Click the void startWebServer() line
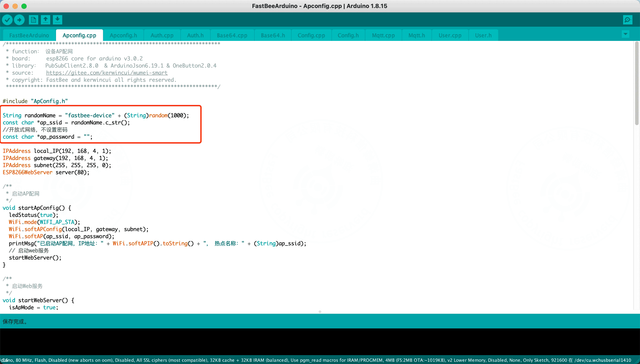Screen dimensions: 640x364 pyautogui.click(x=38, y=300)
